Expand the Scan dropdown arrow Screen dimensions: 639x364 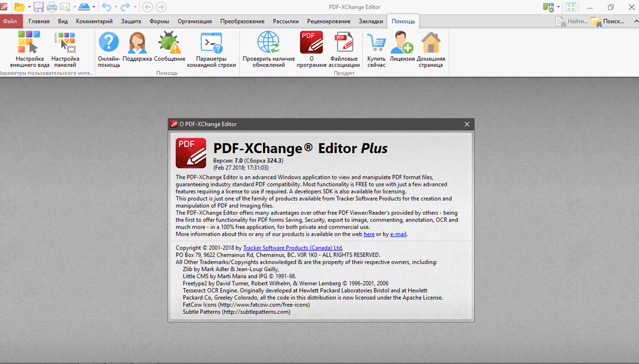click(94, 7)
